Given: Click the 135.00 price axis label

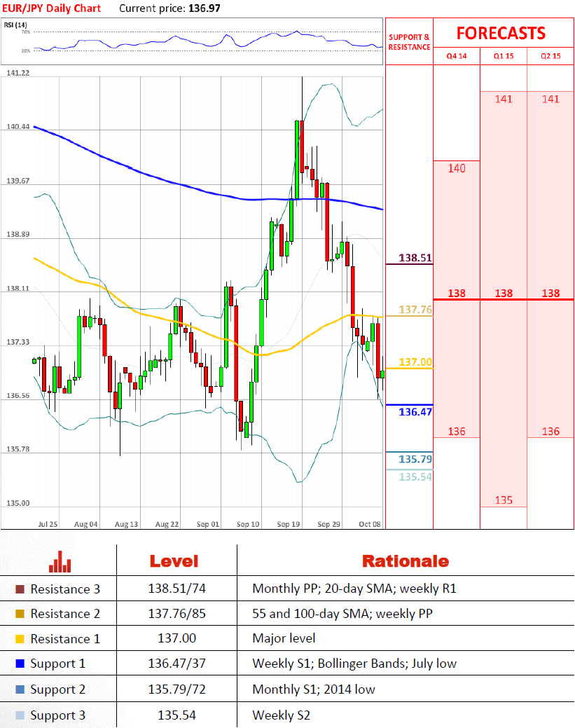Looking at the screenshot, I should pos(18,503).
